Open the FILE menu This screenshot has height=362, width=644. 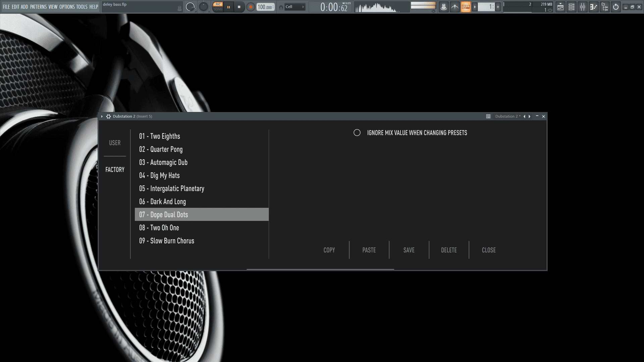pos(6,7)
